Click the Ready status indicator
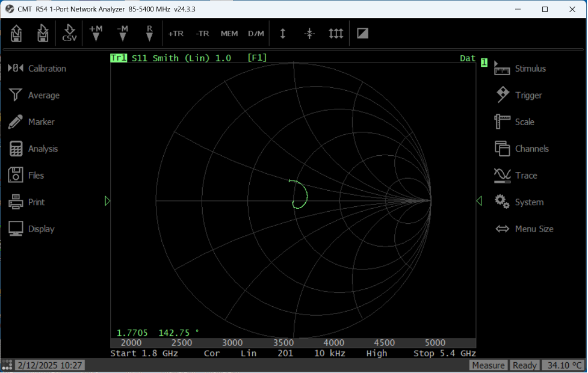The image size is (588, 373). click(x=524, y=365)
